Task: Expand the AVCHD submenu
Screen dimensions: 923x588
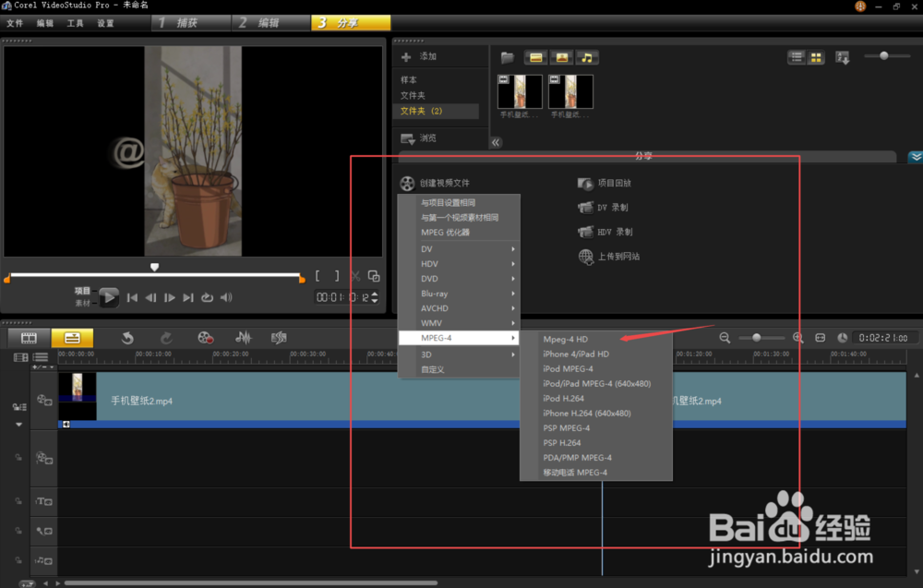Action: (459, 307)
